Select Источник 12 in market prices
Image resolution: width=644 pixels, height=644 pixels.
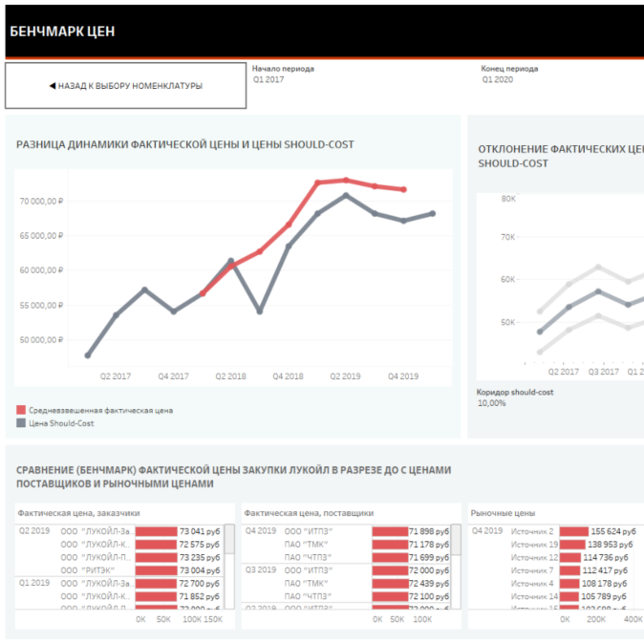click(534, 558)
